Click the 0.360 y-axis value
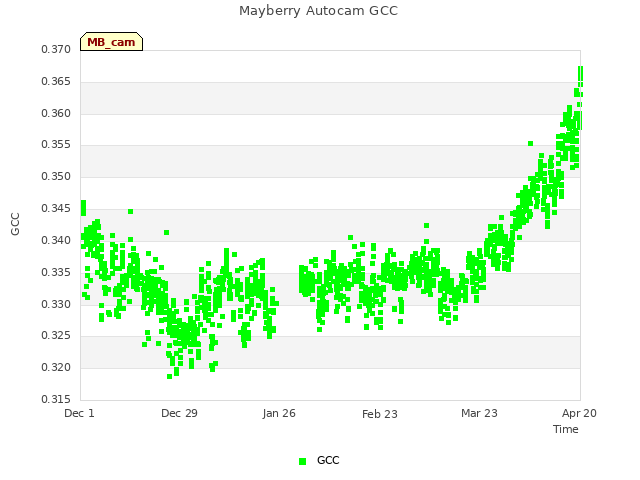This screenshot has height=480, width=640. [x=56, y=113]
